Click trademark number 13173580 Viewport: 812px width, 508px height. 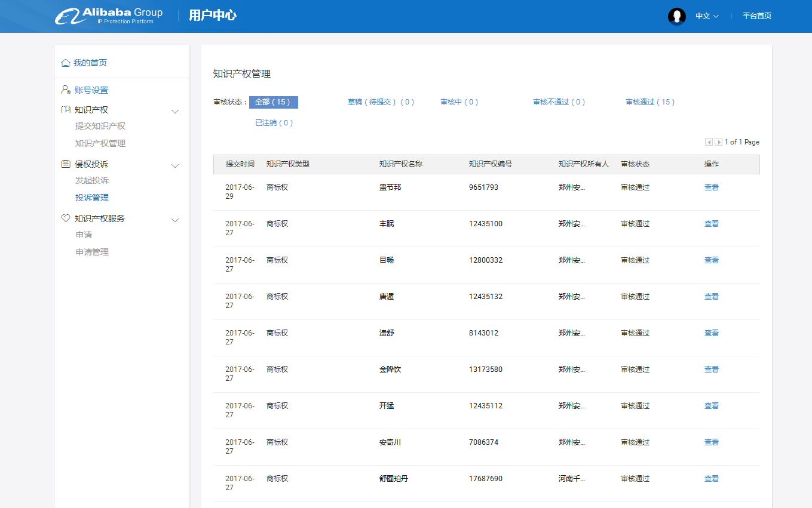pyautogui.click(x=486, y=370)
